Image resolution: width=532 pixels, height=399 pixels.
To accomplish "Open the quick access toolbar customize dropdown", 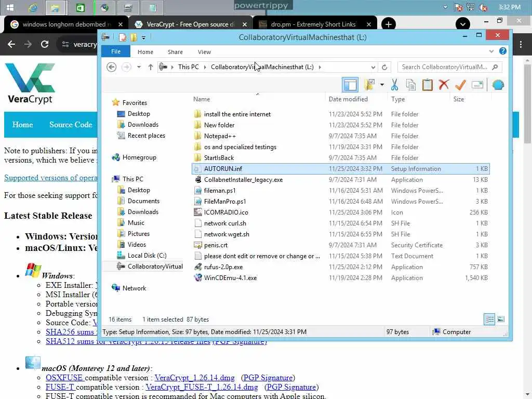I will point(143,37).
